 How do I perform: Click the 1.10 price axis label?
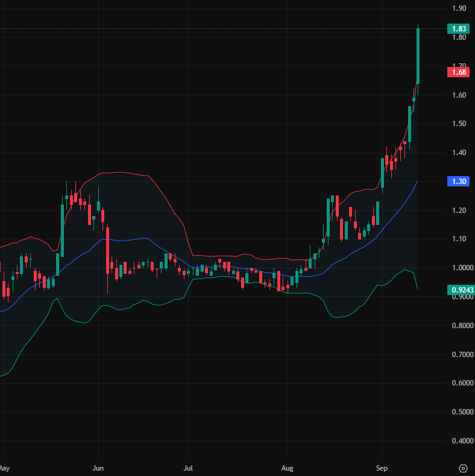click(459, 239)
